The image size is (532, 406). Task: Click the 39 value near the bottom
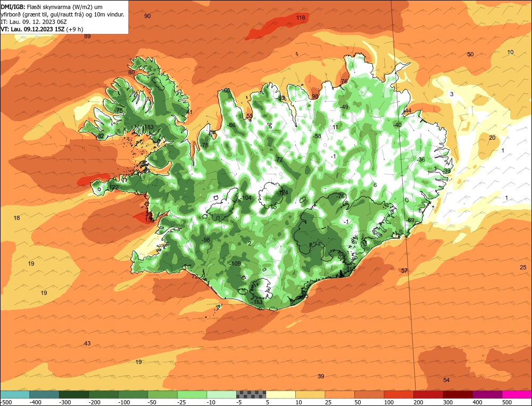pyautogui.click(x=321, y=376)
